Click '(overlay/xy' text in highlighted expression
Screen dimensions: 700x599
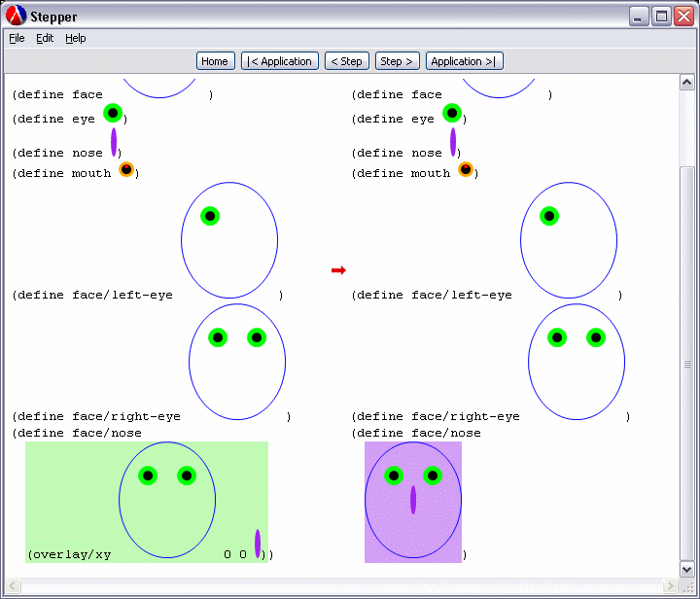coord(69,554)
